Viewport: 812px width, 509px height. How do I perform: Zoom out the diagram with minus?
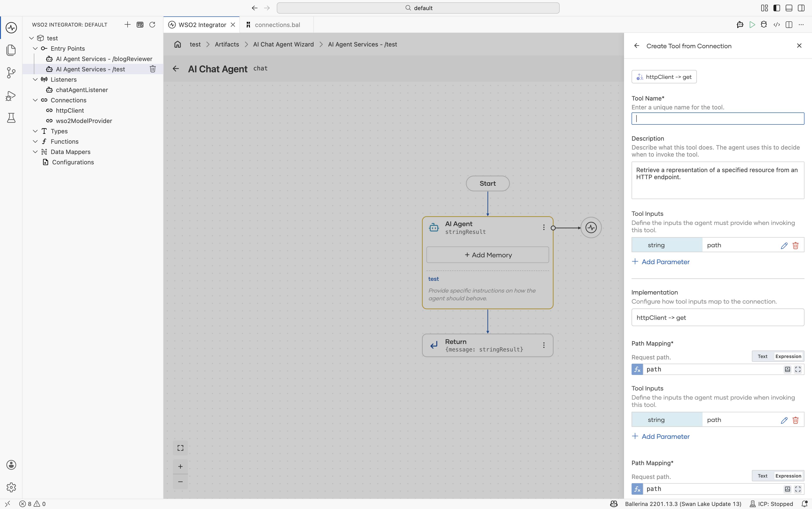tap(180, 482)
